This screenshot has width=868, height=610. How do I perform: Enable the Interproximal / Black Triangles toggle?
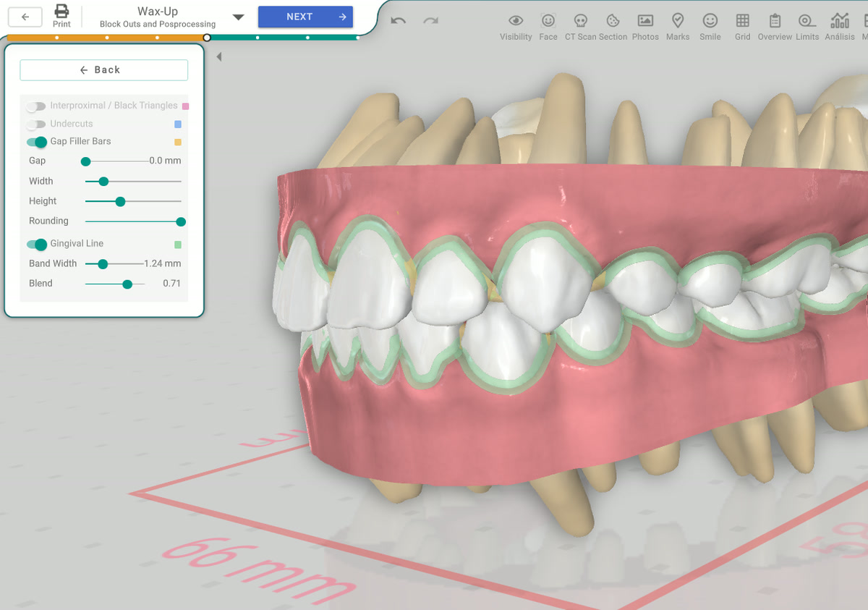pos(36,106)
